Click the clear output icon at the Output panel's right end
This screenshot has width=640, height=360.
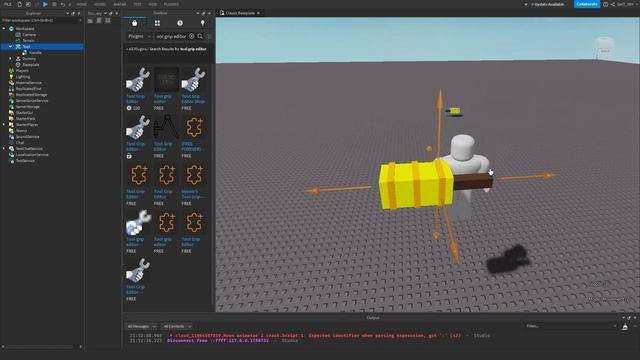pos(625,327)
